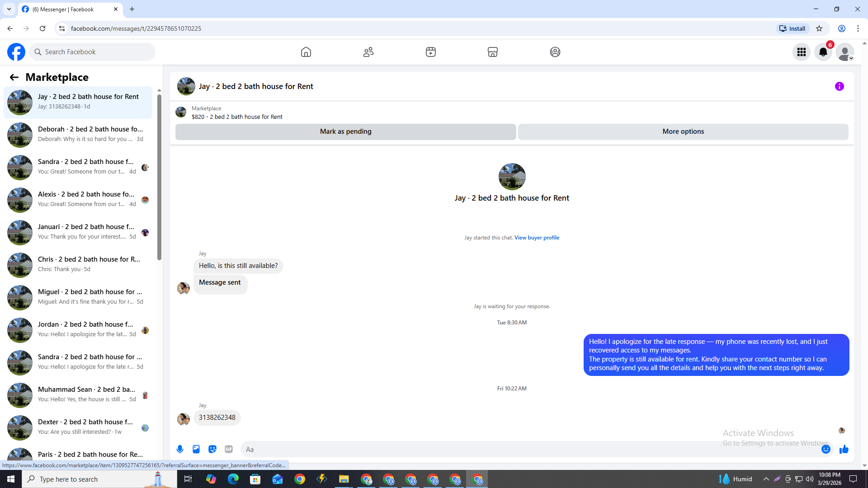
Task: Open the Windows notification center
Action: tap(853, 479)
